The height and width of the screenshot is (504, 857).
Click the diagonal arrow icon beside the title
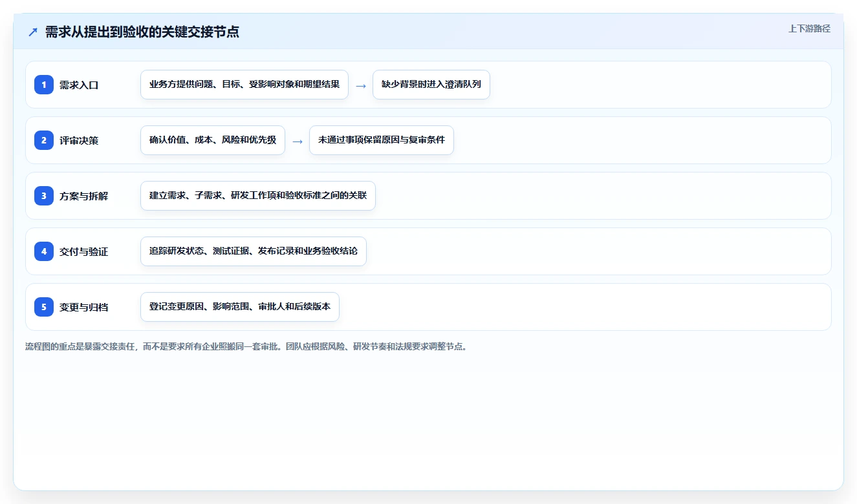pyautogui.click(x=33, y=32)
